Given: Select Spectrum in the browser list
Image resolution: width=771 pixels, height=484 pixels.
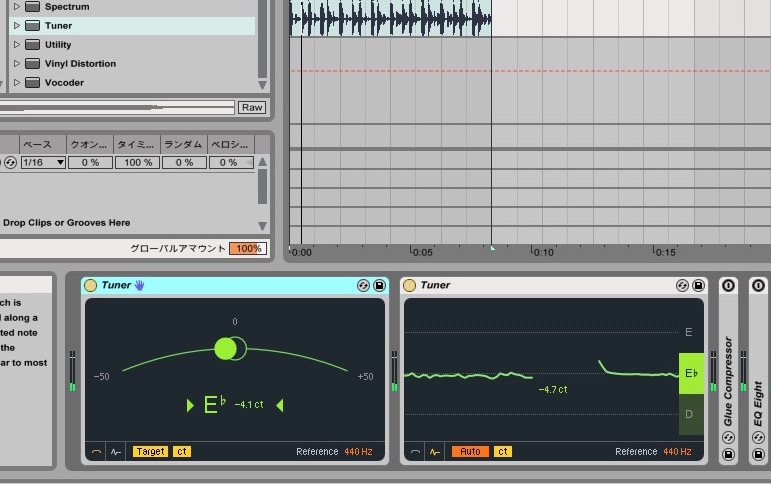Looking at the screenshot, I should point(67,6).
